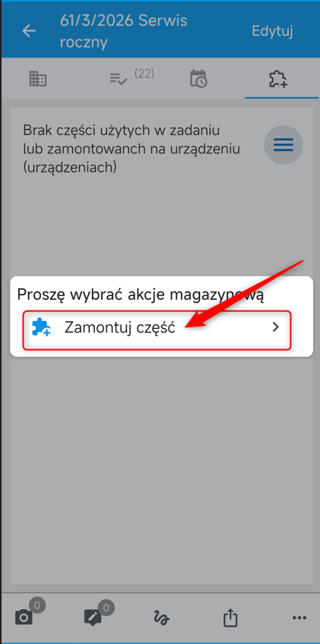Tap Edytuj in the header
Image resolution: width=320 pixels, height=644 pixels.
(272, 31)
